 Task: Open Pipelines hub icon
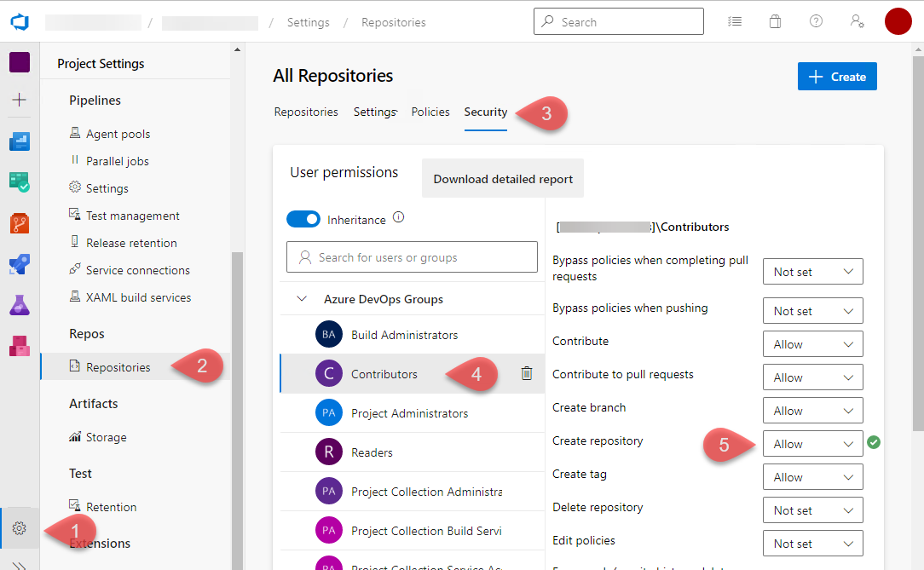tap(20, 264)
